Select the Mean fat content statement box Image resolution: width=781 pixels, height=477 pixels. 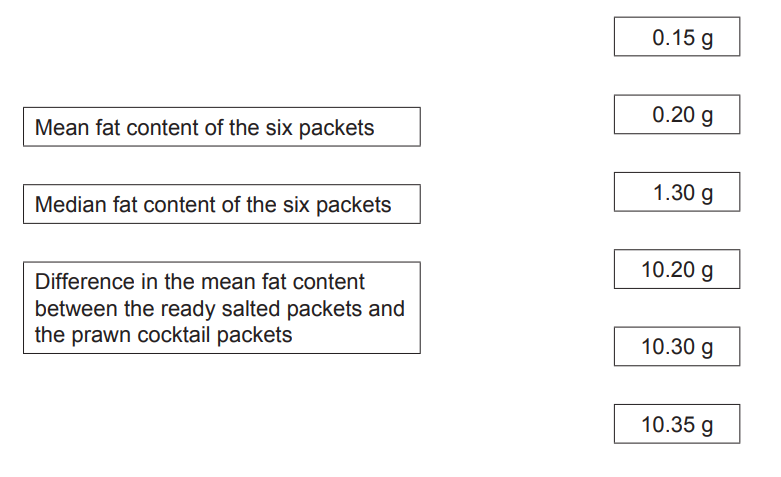pyautogui.click(x=221, y=127)
